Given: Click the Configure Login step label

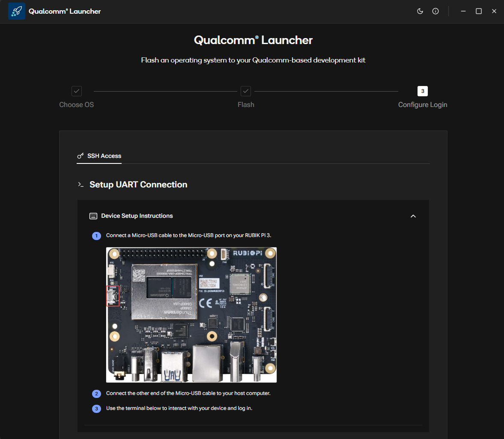Looking at the screenshot, I should pos(423,105).
